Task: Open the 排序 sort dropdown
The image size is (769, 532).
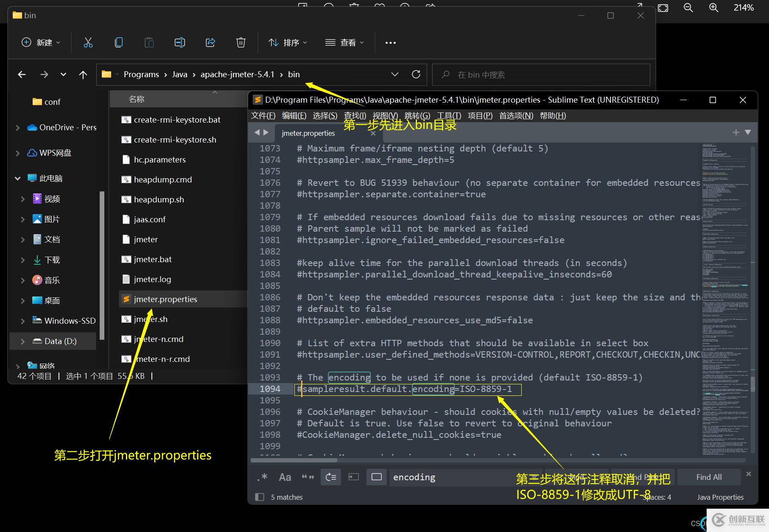Action: click(x=288, y=42)
